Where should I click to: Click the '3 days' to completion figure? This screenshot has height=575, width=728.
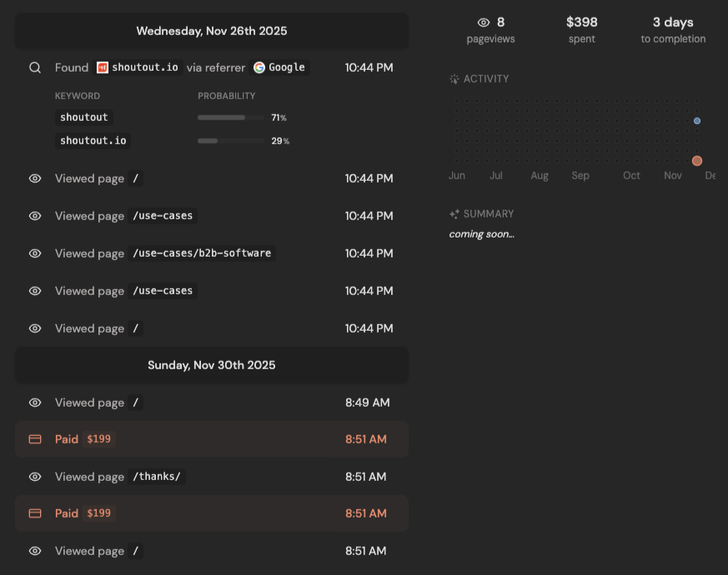(673, 22)
